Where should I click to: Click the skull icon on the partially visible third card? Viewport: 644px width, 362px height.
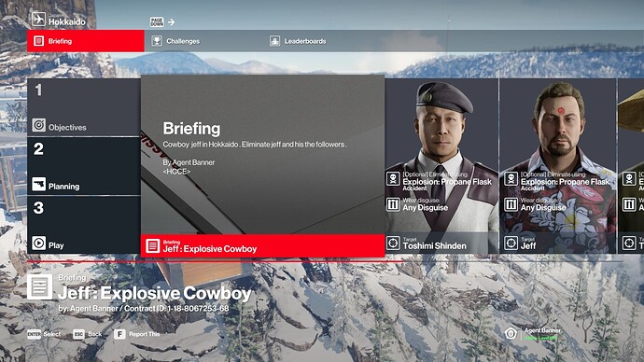pyautogui.click(x=629, y=178)
